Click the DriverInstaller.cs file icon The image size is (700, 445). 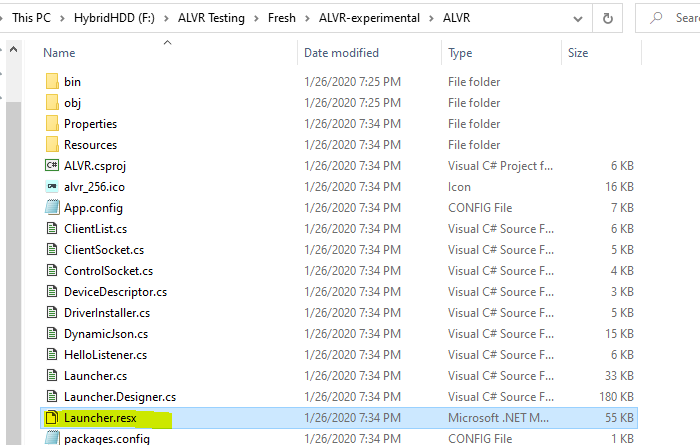[x=52, y=312]
